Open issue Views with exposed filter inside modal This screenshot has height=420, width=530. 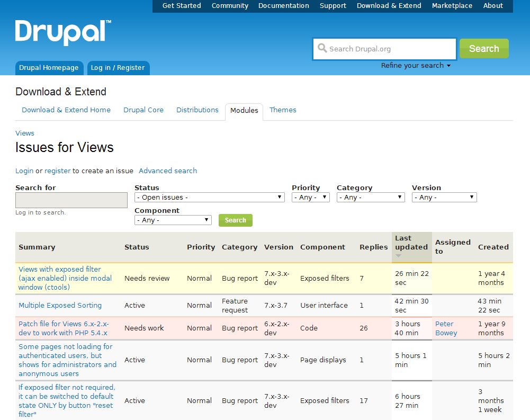tap(65, 278)
